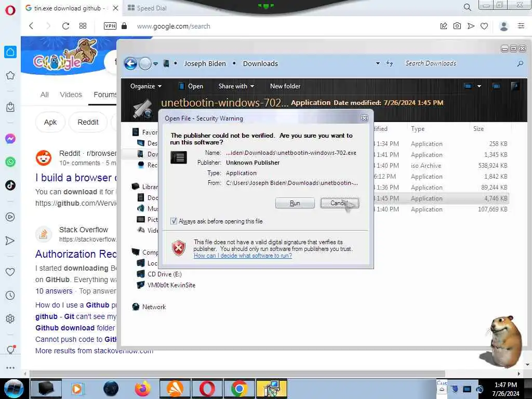The image size is (532, 399).
Task: Select CD Drive (E:) in navigation pane
Action: [164, 274]
